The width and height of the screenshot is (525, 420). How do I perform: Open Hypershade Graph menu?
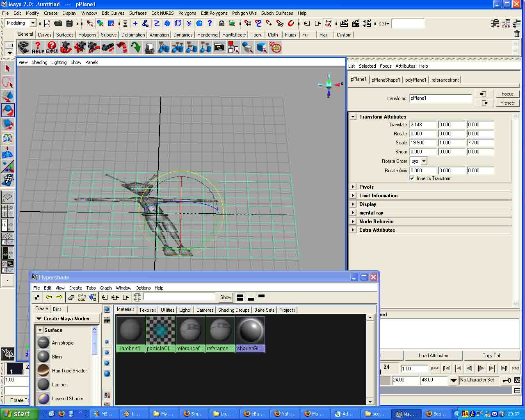105,288
